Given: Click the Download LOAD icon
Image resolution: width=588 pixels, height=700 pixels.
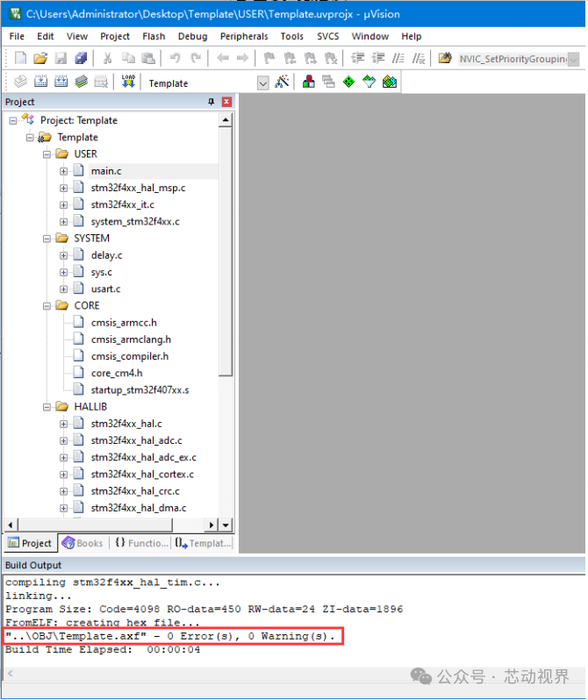Looking at the screenshot, I should tap(128, 82).
